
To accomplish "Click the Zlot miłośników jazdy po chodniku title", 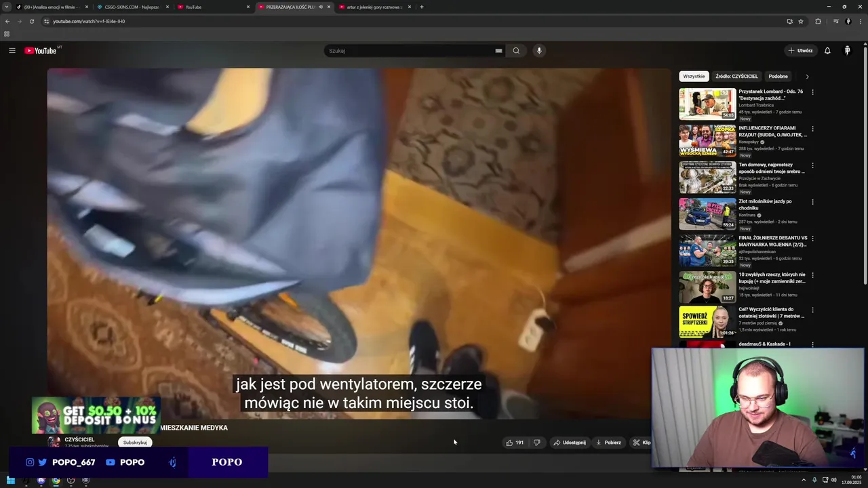I will (765, 205).
